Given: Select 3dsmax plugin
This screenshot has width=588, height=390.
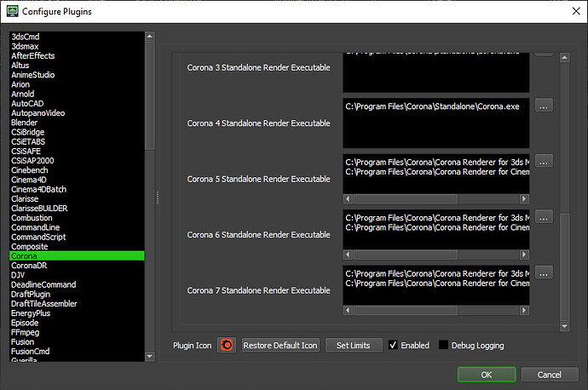Looking at the screenshot, I should 77,47.
